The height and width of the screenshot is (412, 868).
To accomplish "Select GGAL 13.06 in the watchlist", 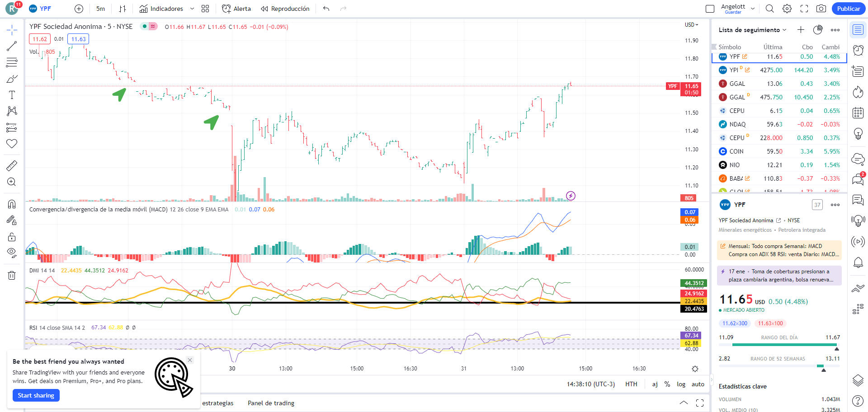I will click(779, 84).
